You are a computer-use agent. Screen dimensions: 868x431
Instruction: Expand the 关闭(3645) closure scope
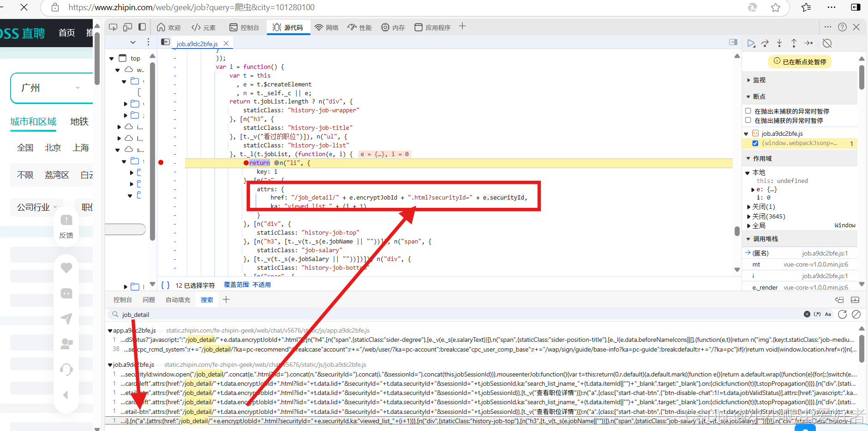point(748,216)
